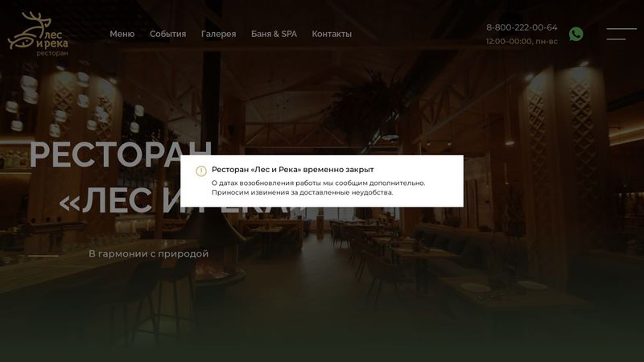Click the apology line in the popup
644x362 pixels.
[x=303, y=192]
